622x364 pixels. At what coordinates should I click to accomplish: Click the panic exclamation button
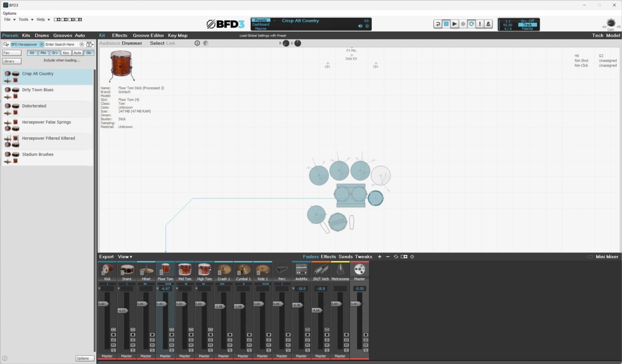point(480,24)
